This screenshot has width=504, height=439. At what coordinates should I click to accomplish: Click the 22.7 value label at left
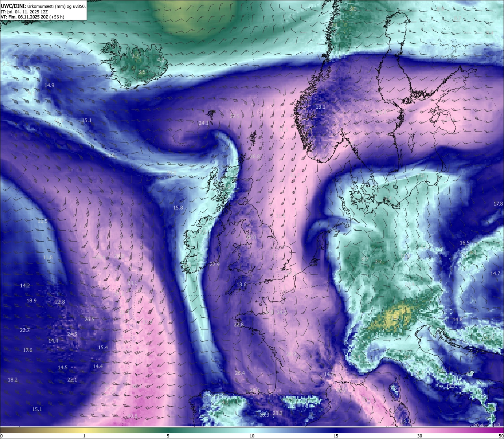point(25,330)
